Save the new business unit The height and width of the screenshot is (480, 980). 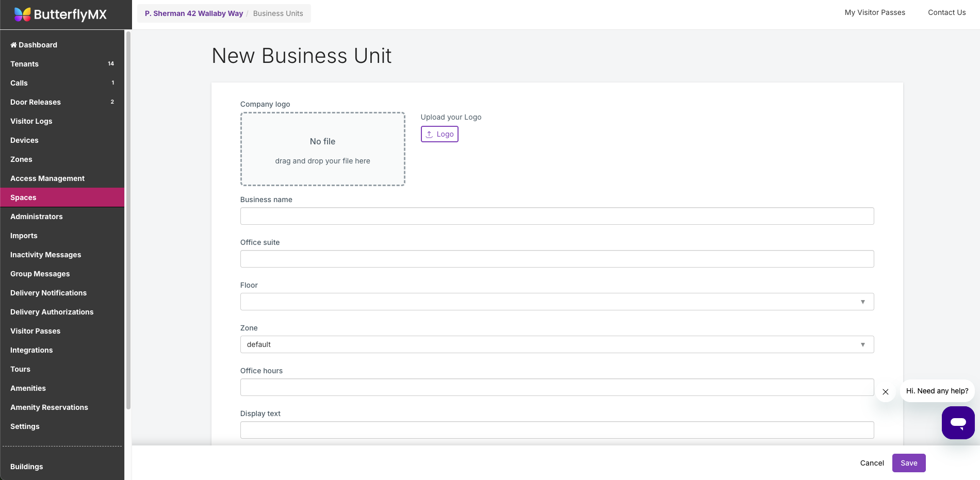click(x=908, y=463)
